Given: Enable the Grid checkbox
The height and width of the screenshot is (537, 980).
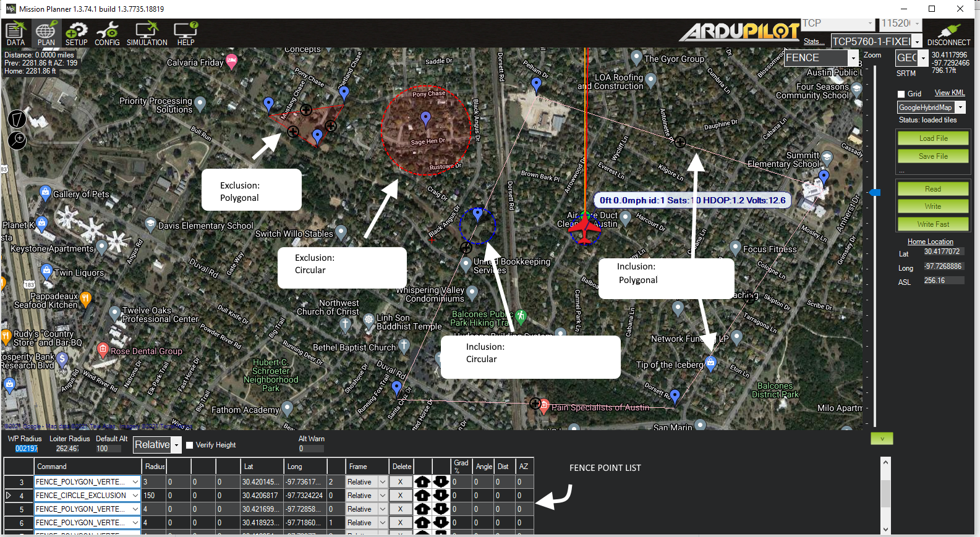Looking at the screenshot, I should (x=901, y=94).
